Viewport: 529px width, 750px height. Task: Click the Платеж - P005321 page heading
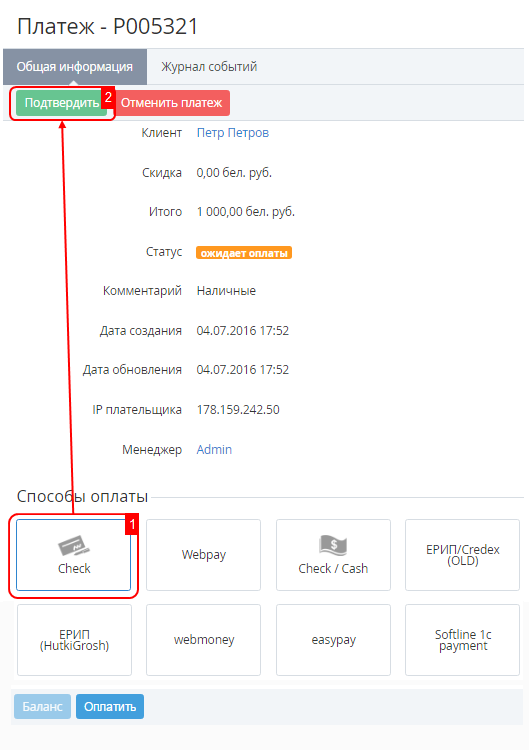(x=108, y=26)
